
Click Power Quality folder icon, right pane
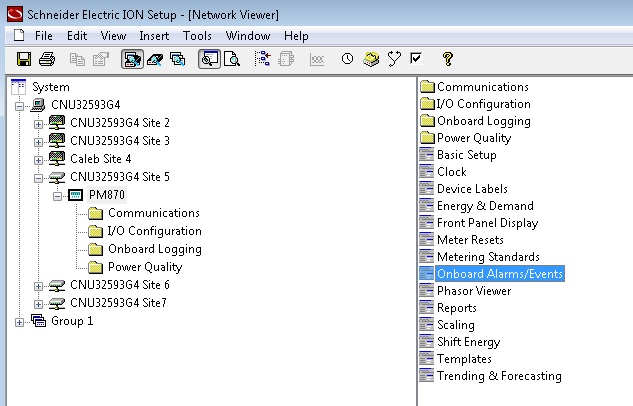[427, 138]
